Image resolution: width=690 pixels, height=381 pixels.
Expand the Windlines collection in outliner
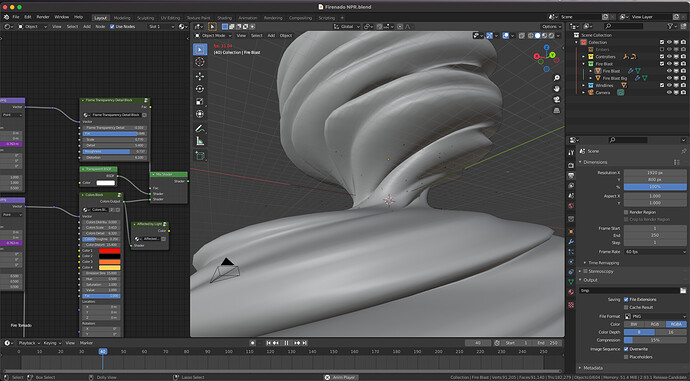584,85
